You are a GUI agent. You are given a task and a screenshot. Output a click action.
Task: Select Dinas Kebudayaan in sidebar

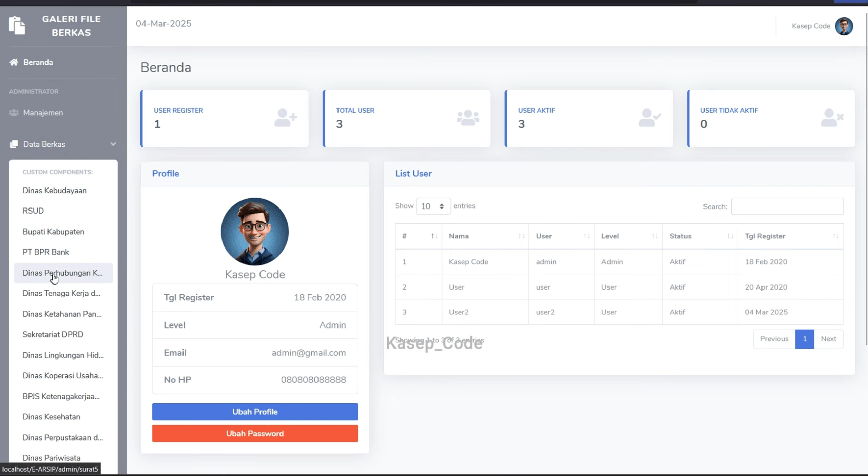tap(55, 191)
